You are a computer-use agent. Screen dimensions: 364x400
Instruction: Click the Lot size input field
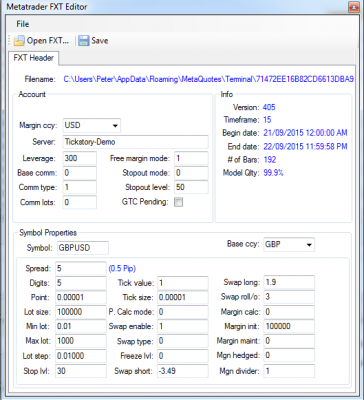(81, 312)
